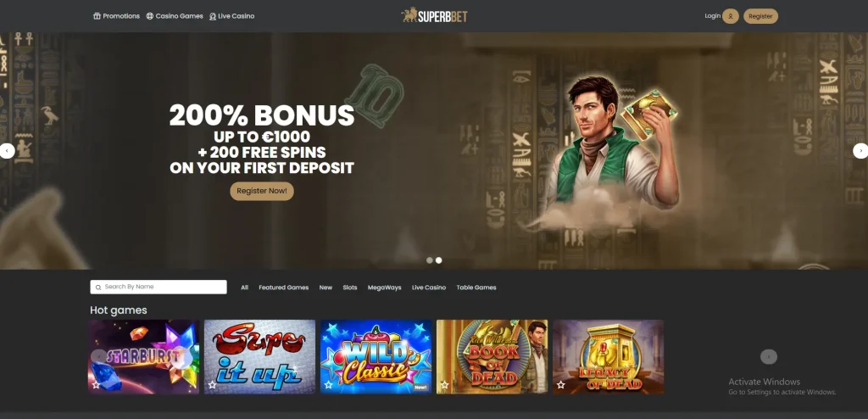Open the user profile icon next to Login
Viewport: 868px width, 419px height.
[730, 16]
